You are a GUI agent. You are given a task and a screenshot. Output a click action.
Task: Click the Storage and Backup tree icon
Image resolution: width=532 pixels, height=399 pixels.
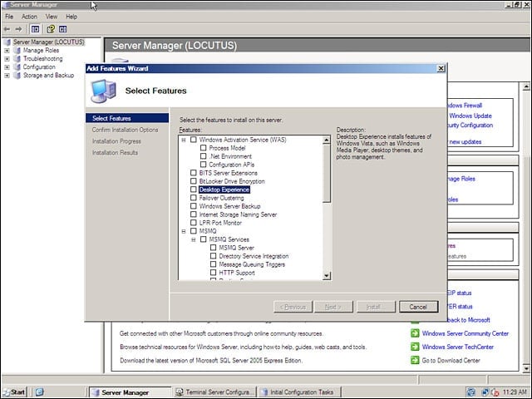coord(17,76)
